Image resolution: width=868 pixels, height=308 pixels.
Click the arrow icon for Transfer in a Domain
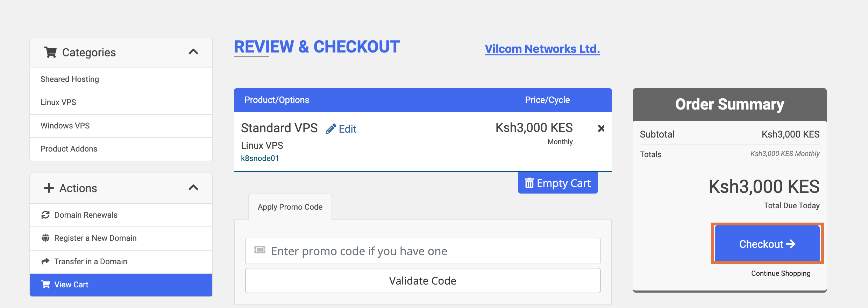45,261
